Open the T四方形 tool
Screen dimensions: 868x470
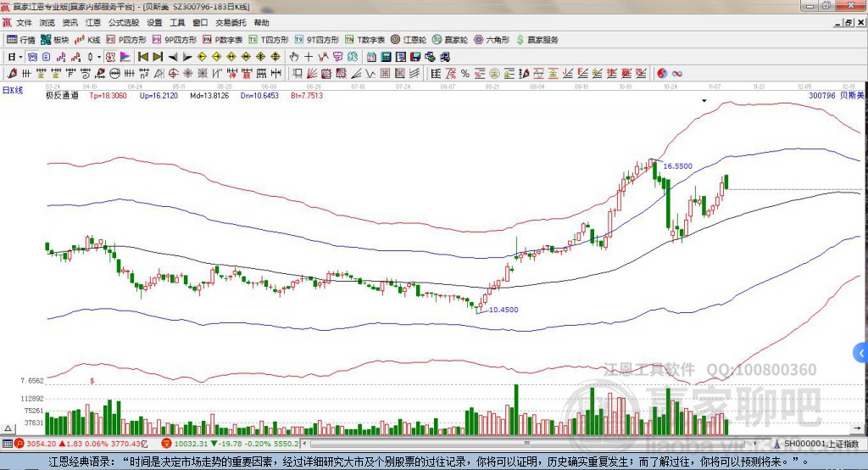tap(269, 40)
